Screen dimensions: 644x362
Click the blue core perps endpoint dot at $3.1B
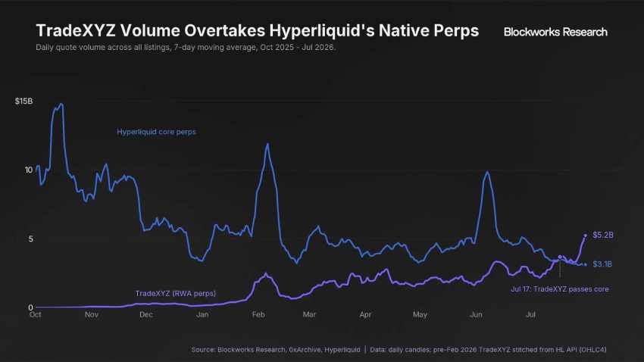[x=585, y=264]
